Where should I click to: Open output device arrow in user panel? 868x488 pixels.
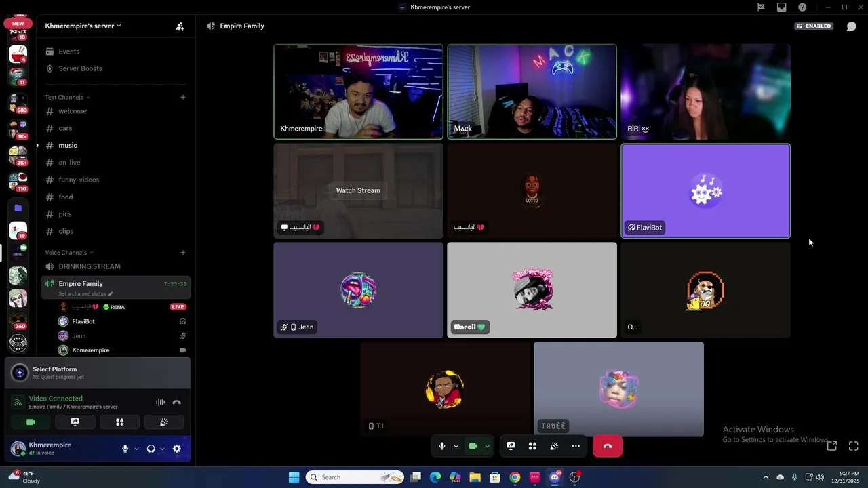(162, 449)
